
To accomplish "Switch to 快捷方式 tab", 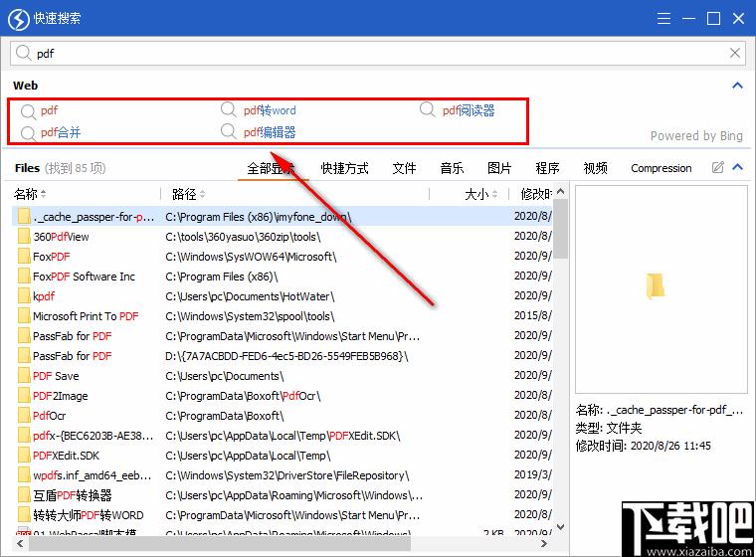I will point(345,168).
